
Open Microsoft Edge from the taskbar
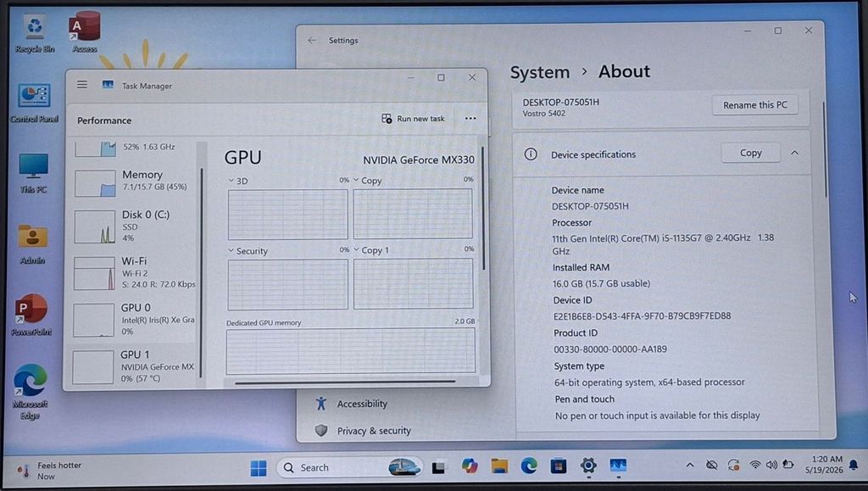[x=529, y=466]
